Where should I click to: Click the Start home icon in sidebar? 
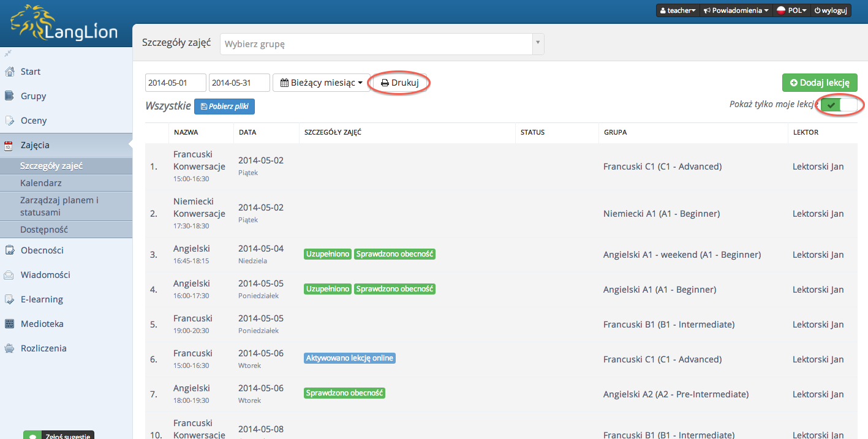(x=9, y=72)
